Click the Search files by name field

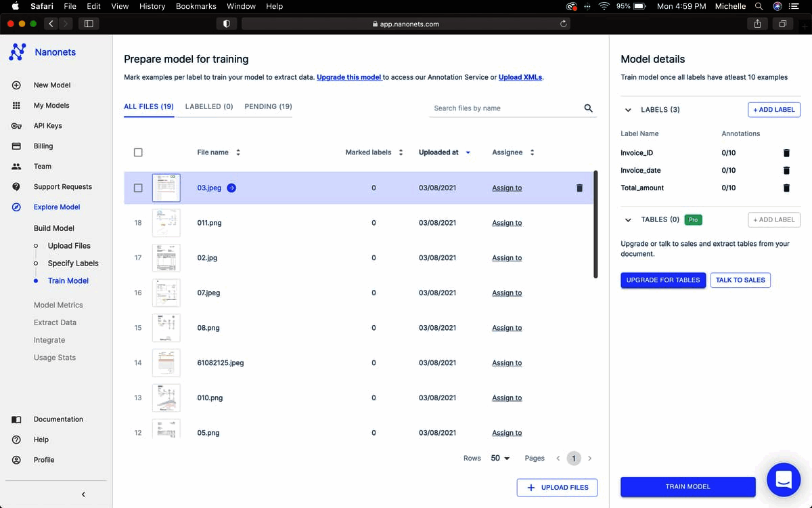pyautogui.click(x=504, y=108)
